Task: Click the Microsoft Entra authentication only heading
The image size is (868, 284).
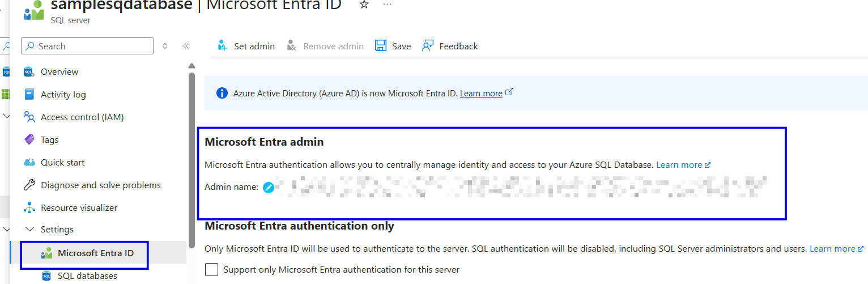Action: pyautogui.click(x=299, y=226)
